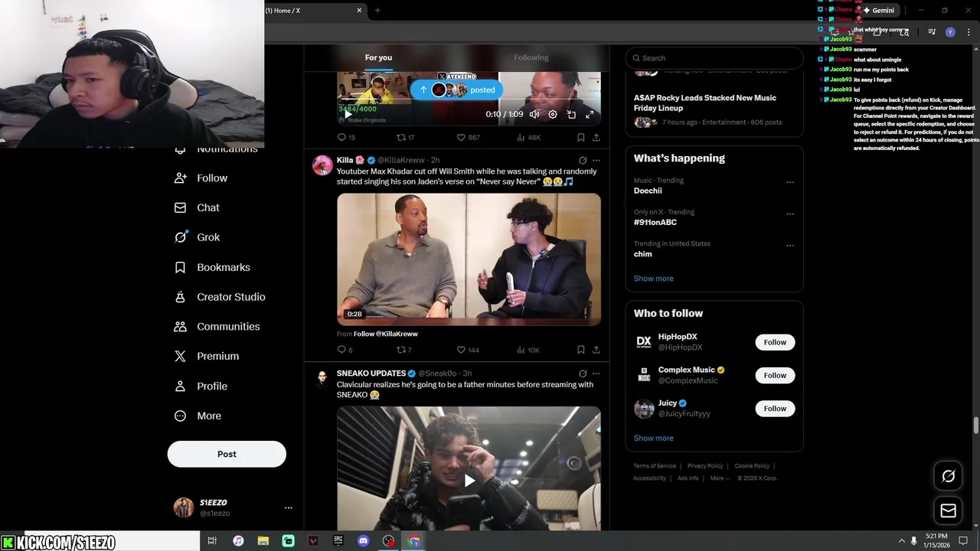Open A$AP Rocky New Music Friday story
The image size is (980, 551).
pyautogui.click(x=705, y=103)
